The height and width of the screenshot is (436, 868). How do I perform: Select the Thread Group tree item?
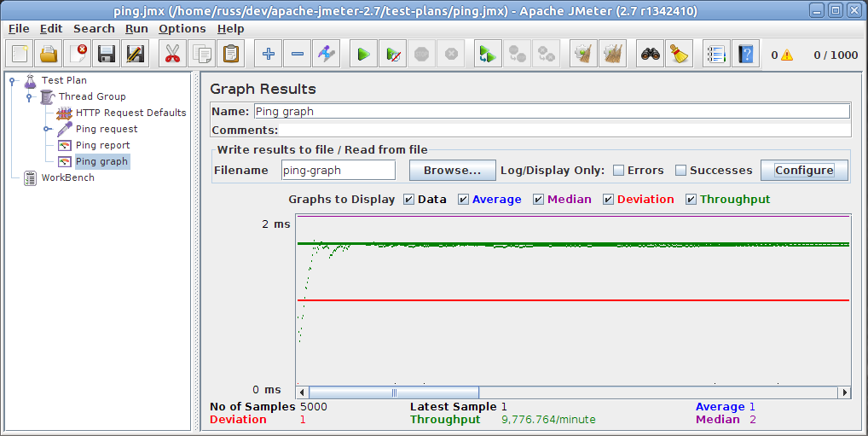click(92, 96)
